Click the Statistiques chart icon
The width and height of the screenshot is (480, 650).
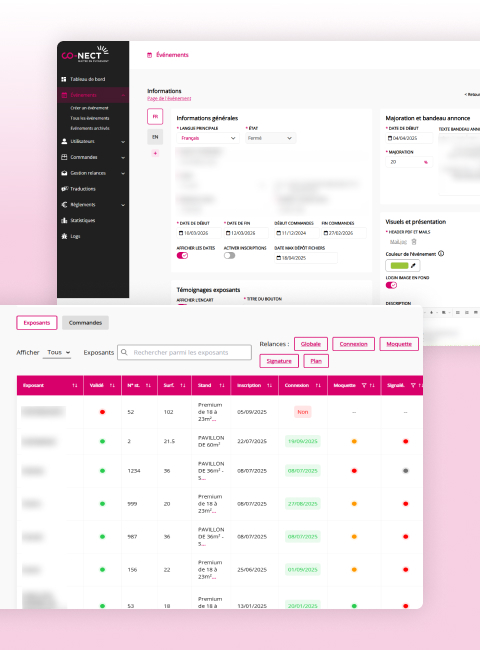click(x=64, y=220)
